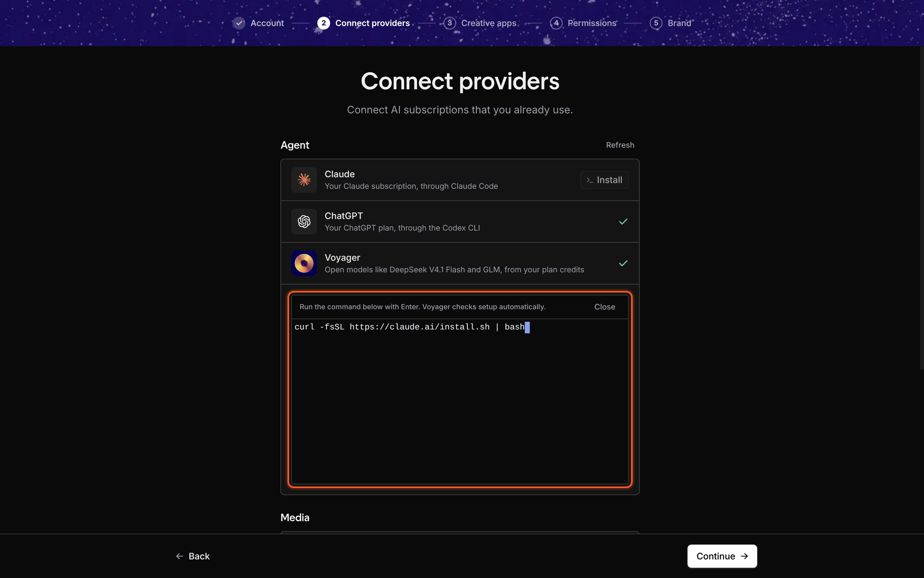Screen dimensions: 924x578
Task: Go Back to the previous step
Action: (193, 556)
